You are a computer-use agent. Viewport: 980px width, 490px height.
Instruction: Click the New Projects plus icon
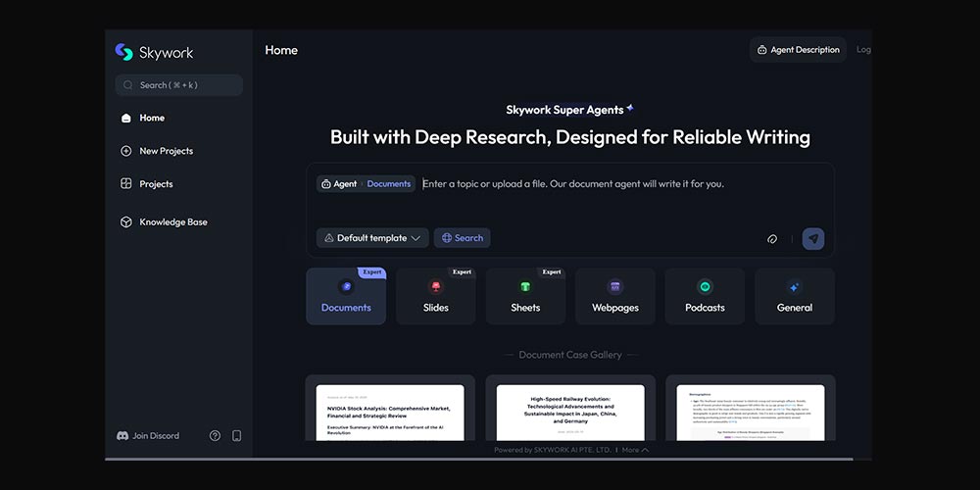(x=126, y=151)
